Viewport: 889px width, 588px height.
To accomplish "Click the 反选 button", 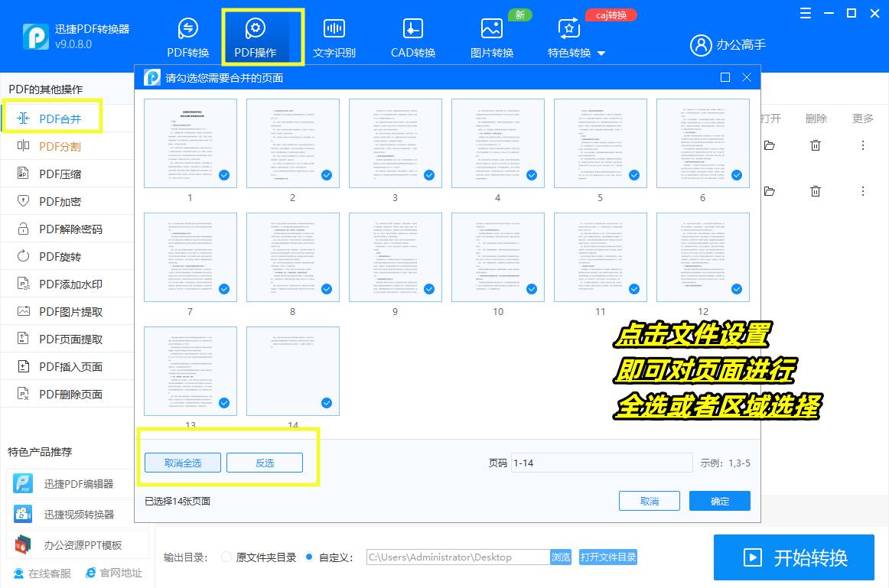I will click(x=265, y=463).
